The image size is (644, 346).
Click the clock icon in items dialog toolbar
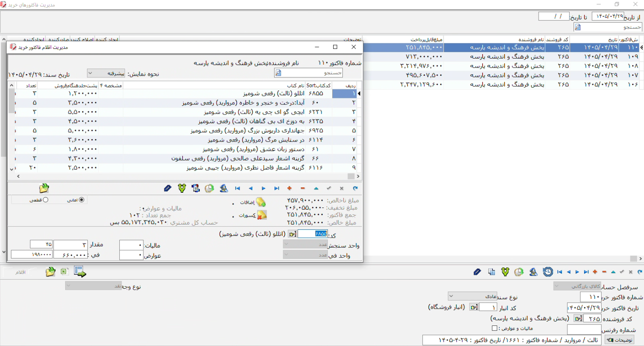(x=210, y=188)
